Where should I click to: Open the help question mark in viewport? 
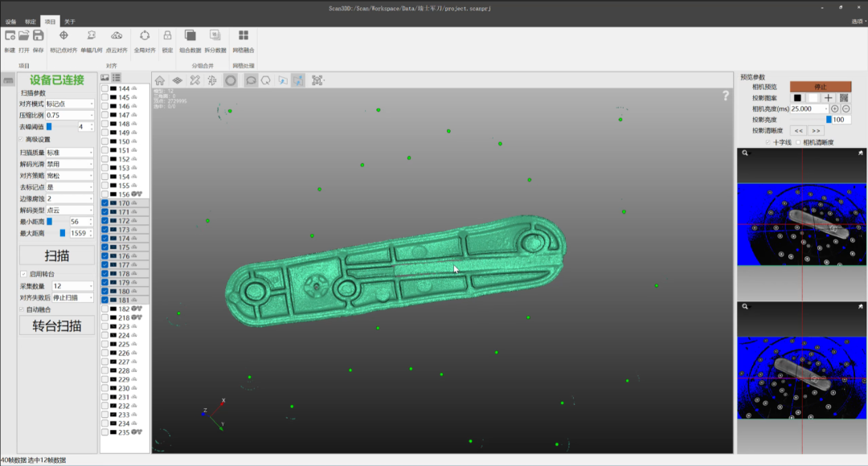click(726, 96)
